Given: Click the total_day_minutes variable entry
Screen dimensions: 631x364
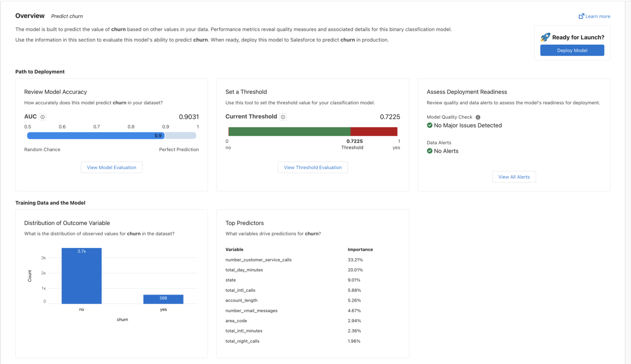Looking at the screenshot, I should (x=244, y=270).
